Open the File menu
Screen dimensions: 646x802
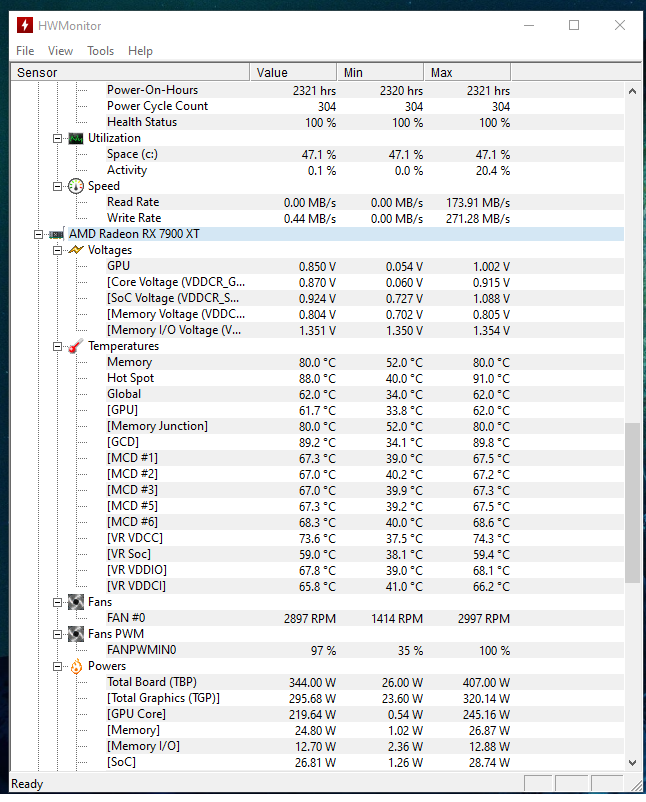click(25, 51)
